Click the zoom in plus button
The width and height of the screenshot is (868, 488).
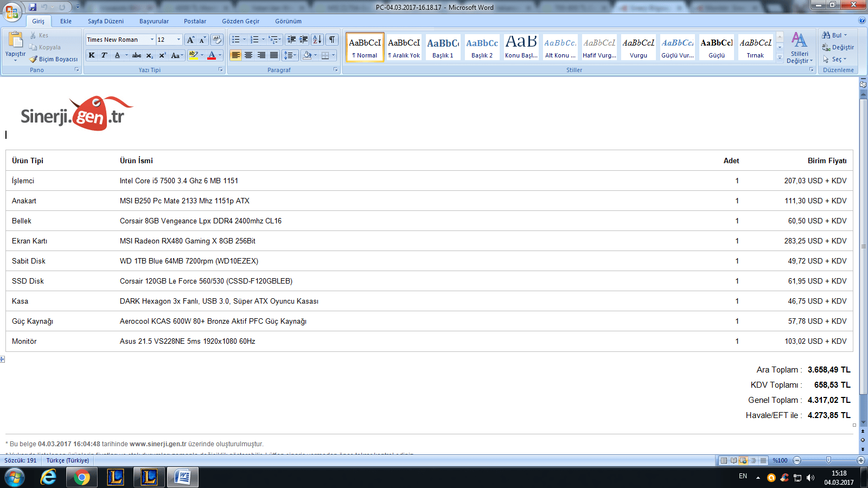pyautogui.click(x=860, y=460)
